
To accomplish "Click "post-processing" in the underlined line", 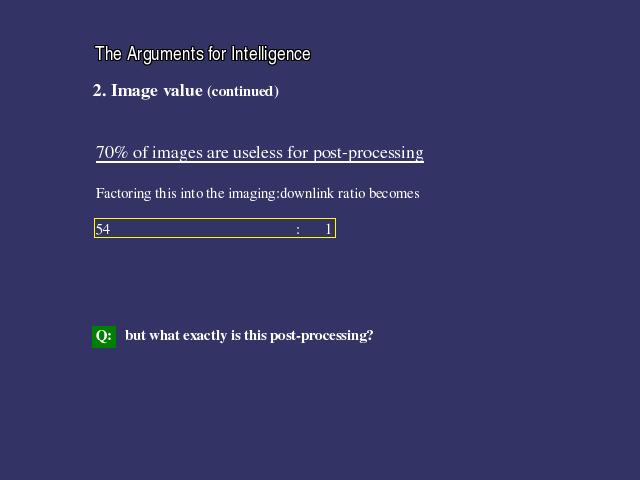I will click(x=368, y=153).
